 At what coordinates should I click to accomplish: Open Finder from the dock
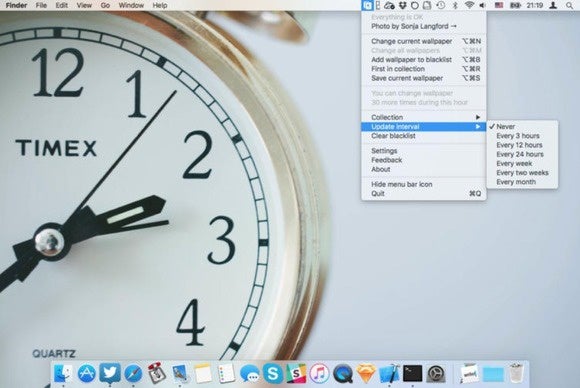(63, 373)
